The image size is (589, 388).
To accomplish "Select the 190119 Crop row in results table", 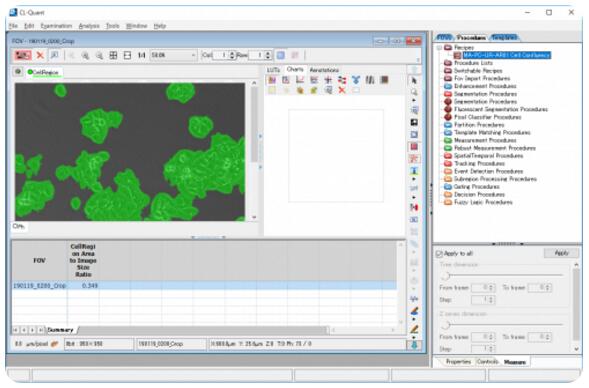I will [x=204, y=285].
